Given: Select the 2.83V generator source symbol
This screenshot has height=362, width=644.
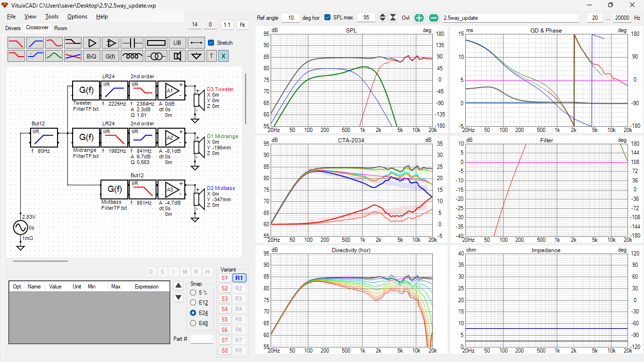Looking at the screenshot, I should 21,228.
